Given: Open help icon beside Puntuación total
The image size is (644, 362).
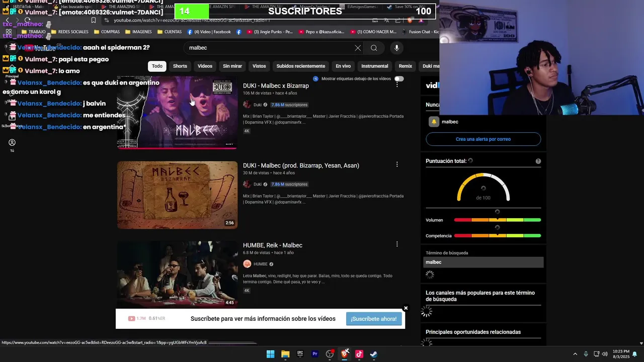Looking at the screenshot, I should point(538,161).
